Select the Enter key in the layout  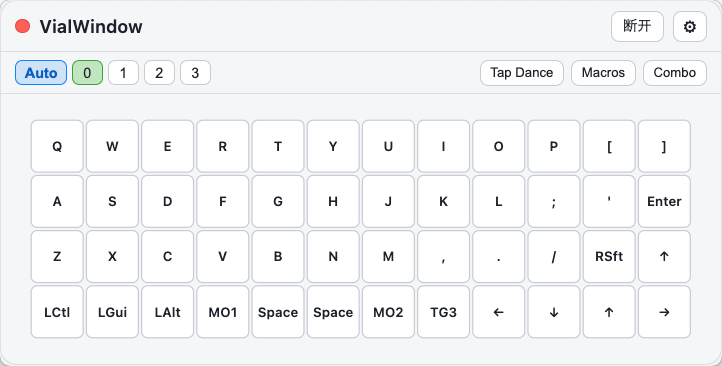664,201
